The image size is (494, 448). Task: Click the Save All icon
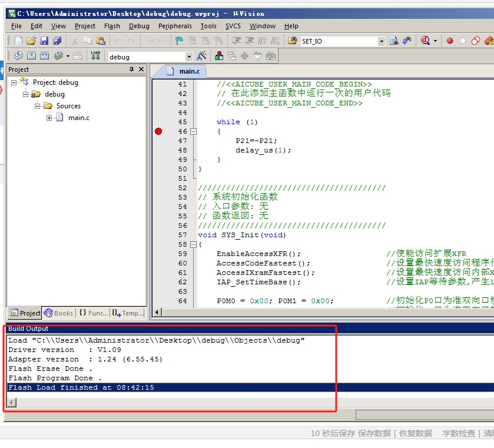click(x=57, y=41)
